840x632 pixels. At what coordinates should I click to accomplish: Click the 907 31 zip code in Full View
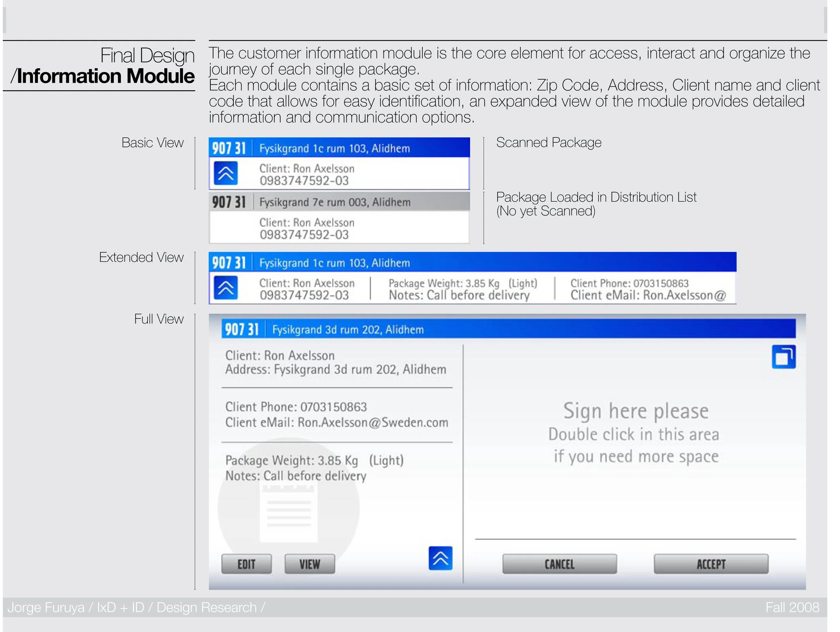[x=242, y=329]
